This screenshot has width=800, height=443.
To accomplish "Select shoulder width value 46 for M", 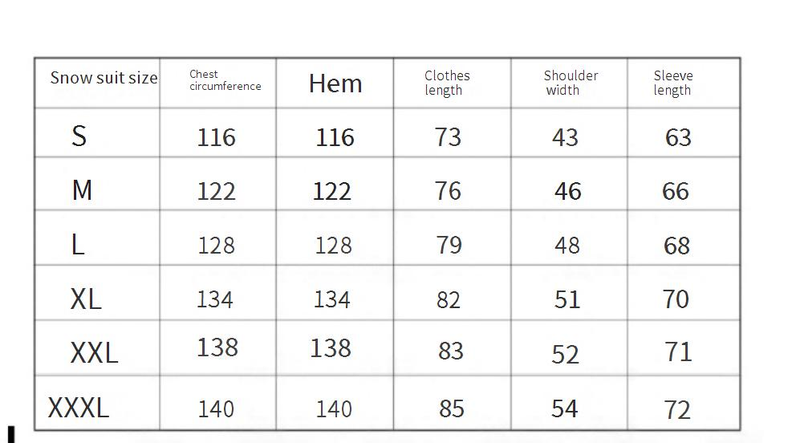I will [x=567, y=190].
